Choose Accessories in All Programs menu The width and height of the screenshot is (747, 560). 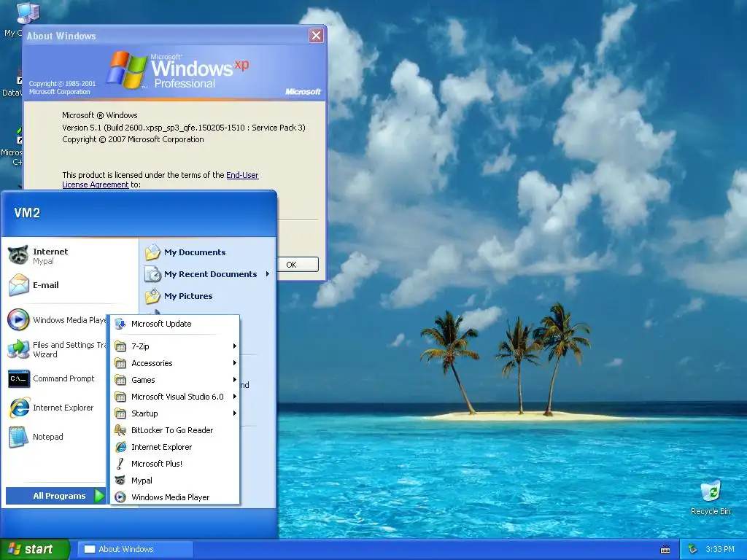(175, 363)
